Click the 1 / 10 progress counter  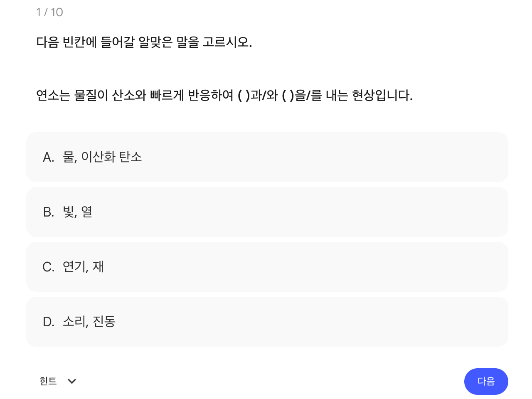click(49, 12)
